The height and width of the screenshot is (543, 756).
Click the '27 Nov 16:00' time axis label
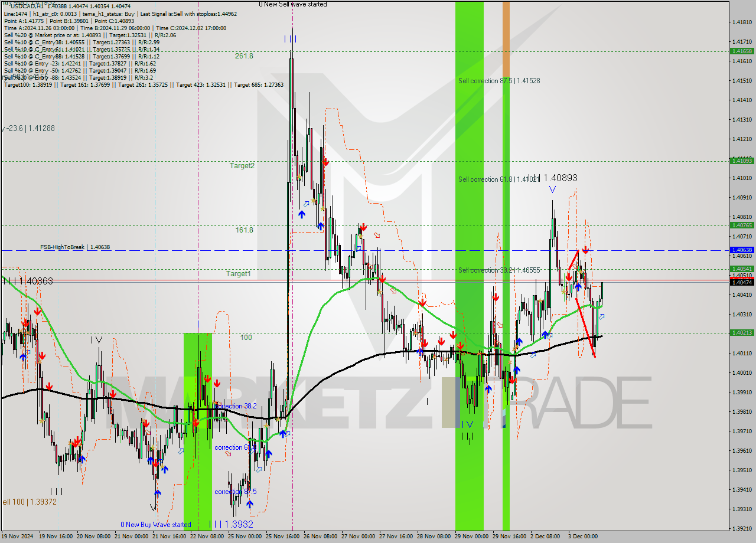point(396,537)
